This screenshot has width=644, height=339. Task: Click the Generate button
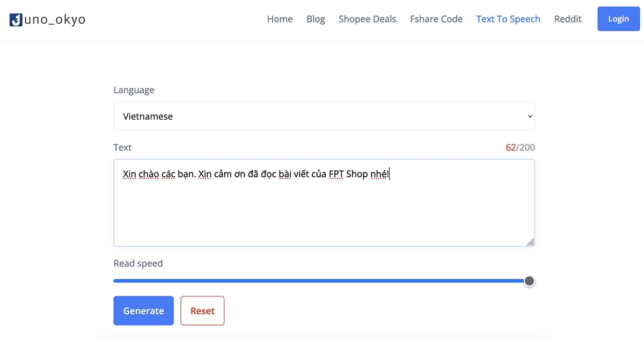point(143,311)
